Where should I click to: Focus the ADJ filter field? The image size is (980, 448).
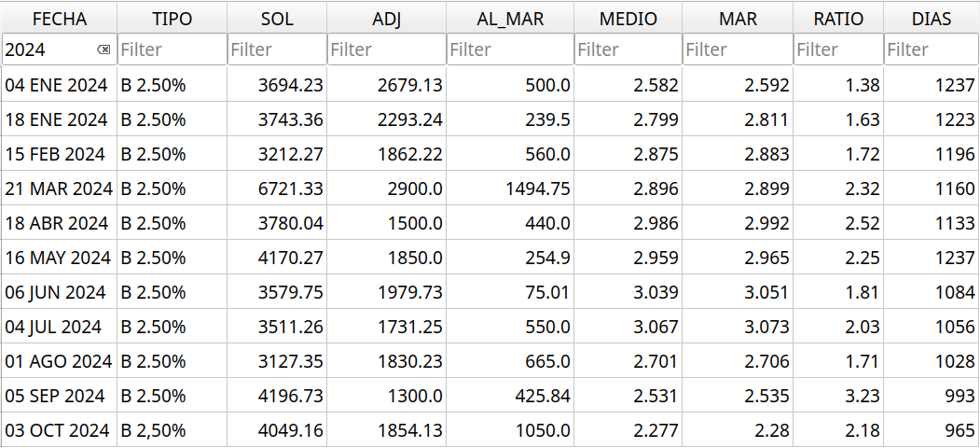click(x=386, y=49)
